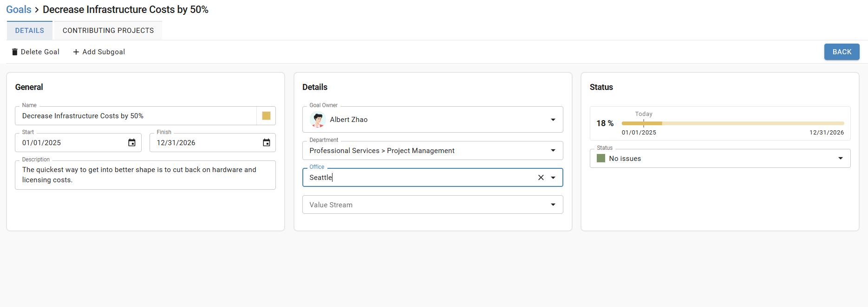Select the Details tab

click(30, 31)
